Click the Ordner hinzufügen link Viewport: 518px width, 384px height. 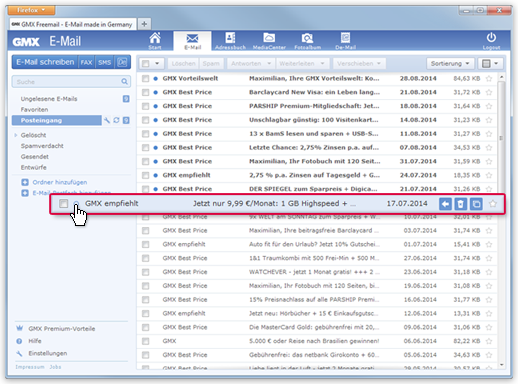point(60,182)
